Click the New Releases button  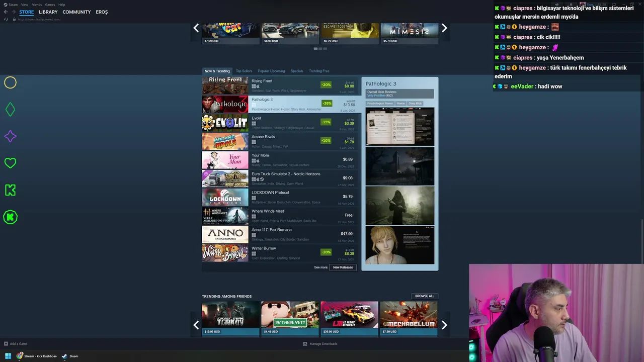click(343, 267)
